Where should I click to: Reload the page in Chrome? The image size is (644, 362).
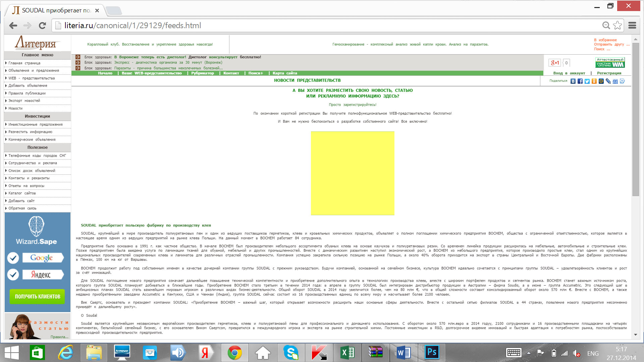(42, 25)
